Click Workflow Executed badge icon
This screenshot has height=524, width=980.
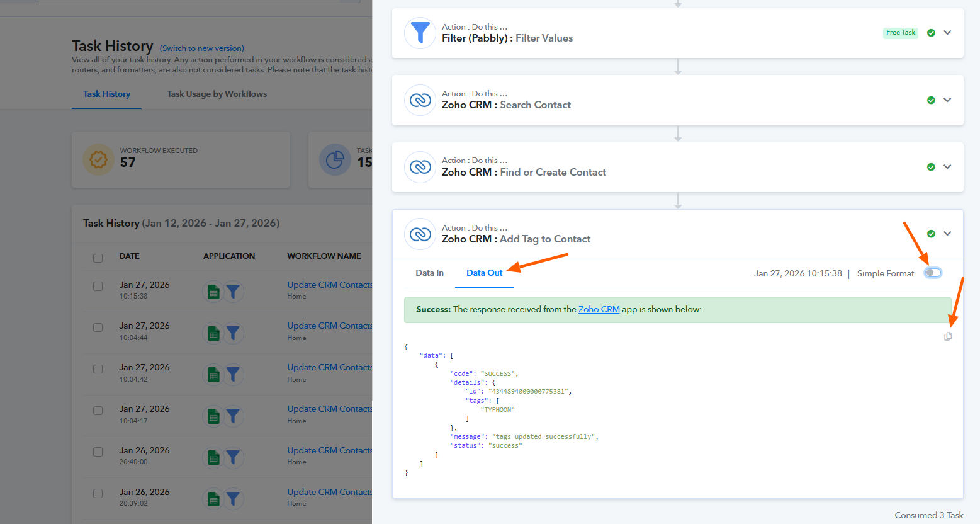(98, 160)
